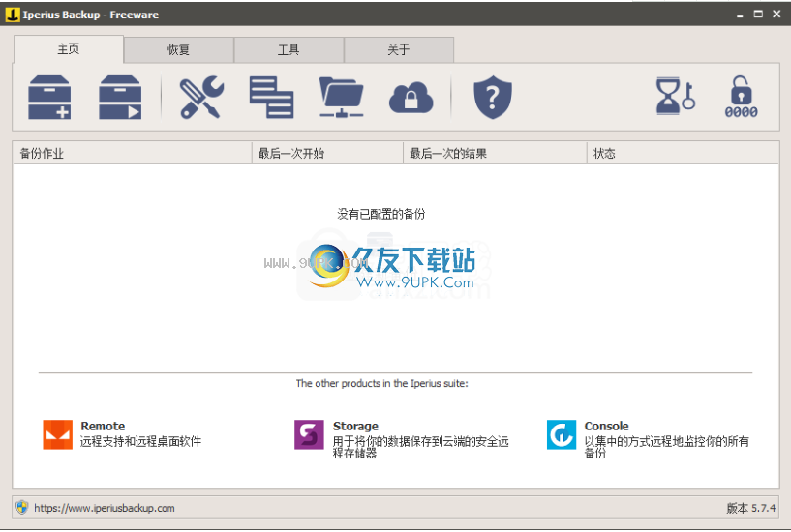The width and height of the screenshot is (791, 532).
Task: Open general settings wrench and screwdriver icon
Action: point(201,98)
